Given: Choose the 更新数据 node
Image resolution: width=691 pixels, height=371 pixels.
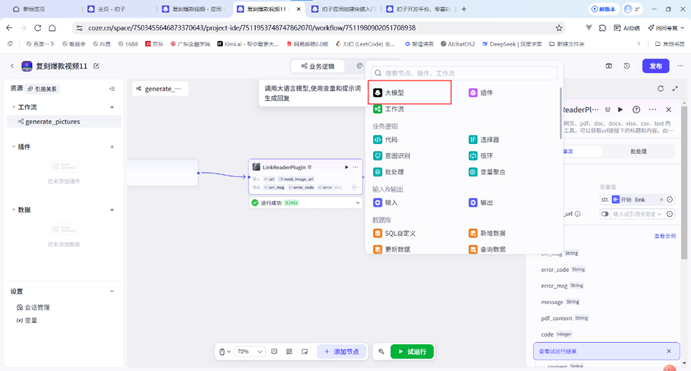Looking at the screenshot, I should click(392, 249).
